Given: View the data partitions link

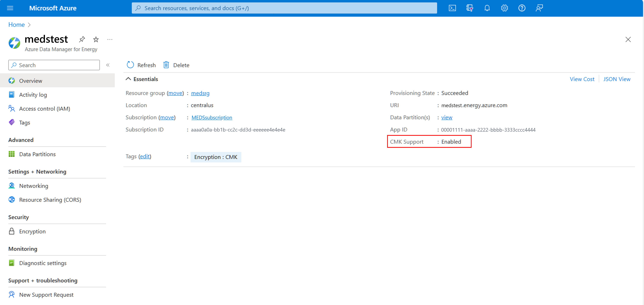Looking at the screenshot, I should point(447,117).
